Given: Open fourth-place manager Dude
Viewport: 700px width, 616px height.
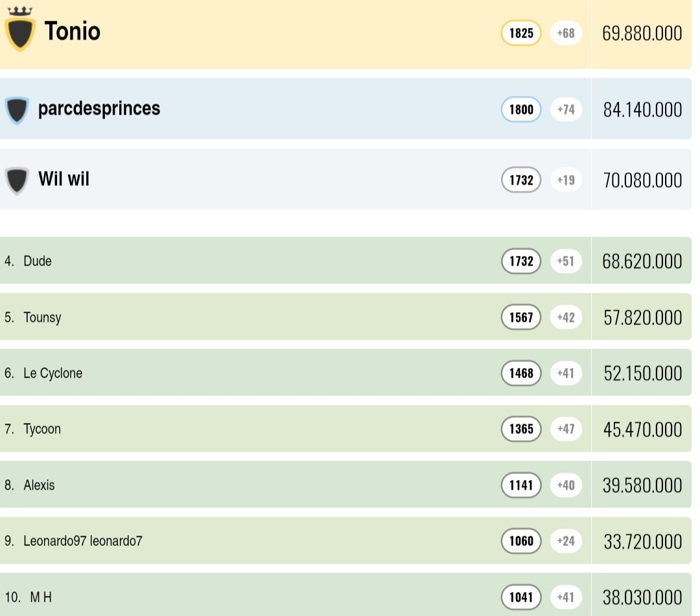Looking at the screenshot, I should coord(38,261).
